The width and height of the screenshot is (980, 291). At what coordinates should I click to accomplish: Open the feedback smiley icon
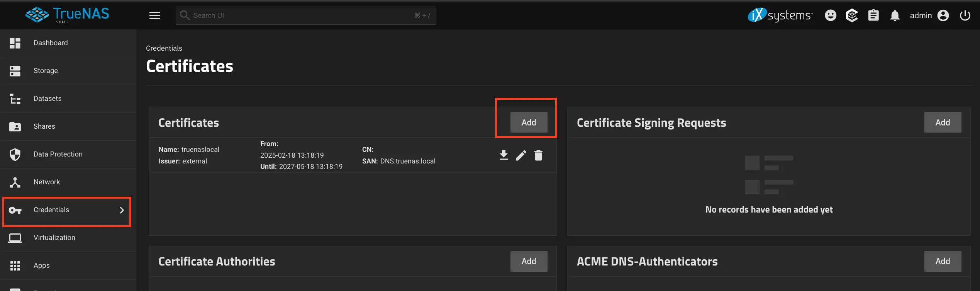831,15
